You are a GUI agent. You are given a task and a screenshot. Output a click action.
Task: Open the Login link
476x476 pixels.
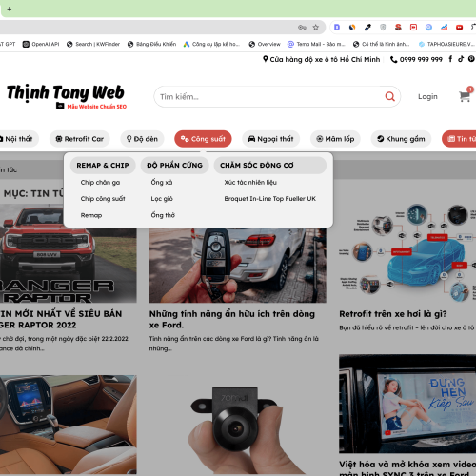coord(427,96)
